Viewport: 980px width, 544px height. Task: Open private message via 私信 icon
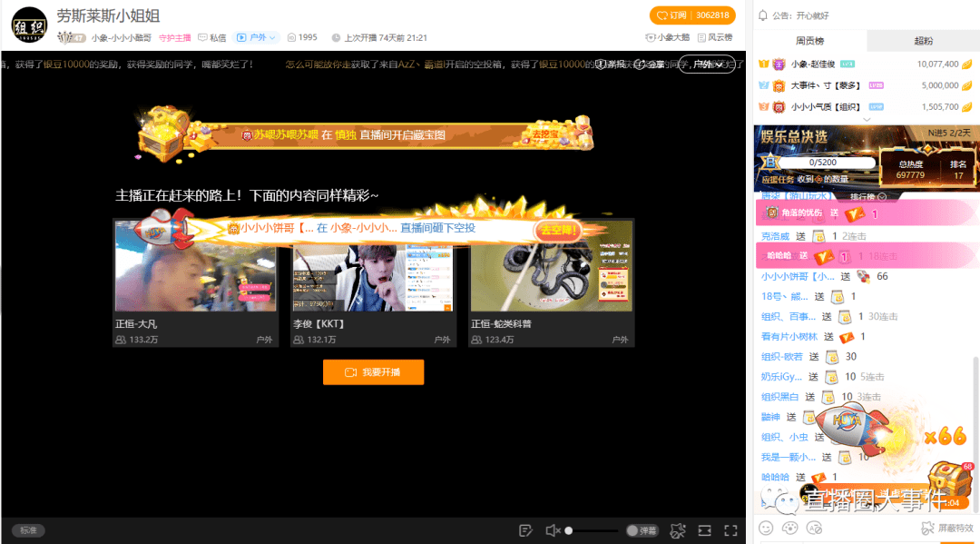(211, 37)
